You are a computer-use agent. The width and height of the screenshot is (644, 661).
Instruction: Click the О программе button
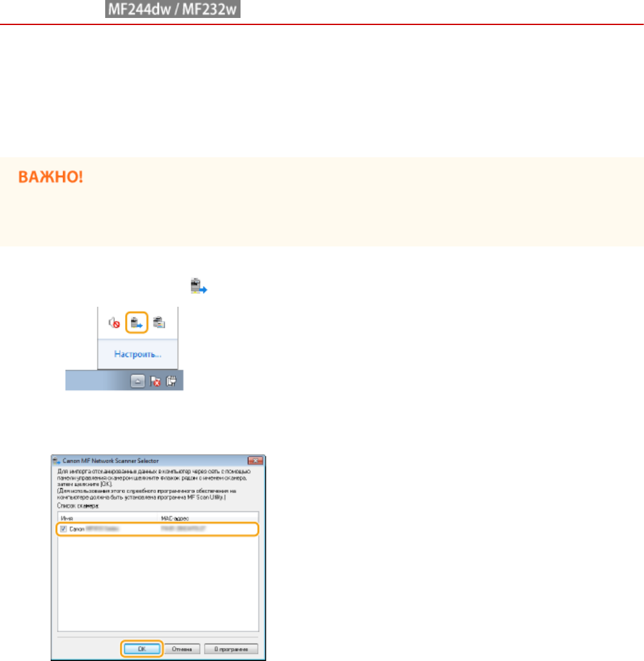(x=231, y=649)
